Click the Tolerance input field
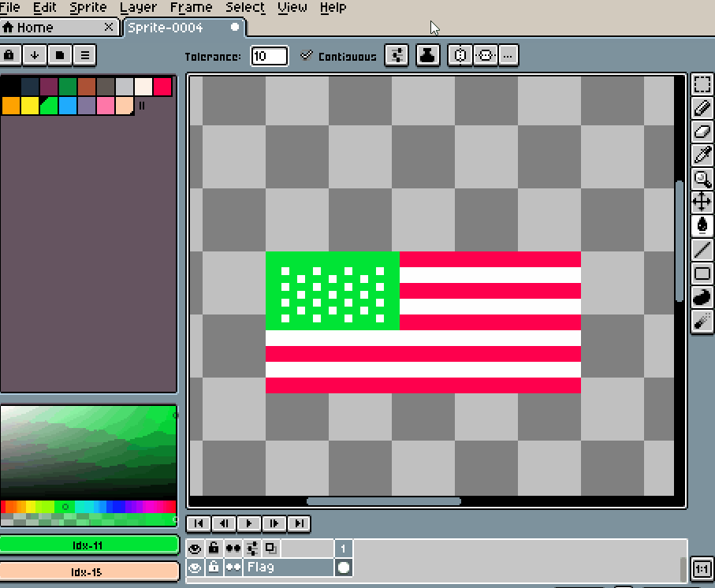 (269, 56)
